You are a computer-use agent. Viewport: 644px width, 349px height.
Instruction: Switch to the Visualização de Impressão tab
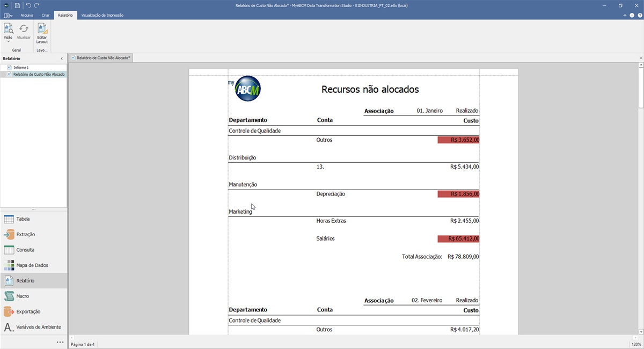click(x=102, y=16)
